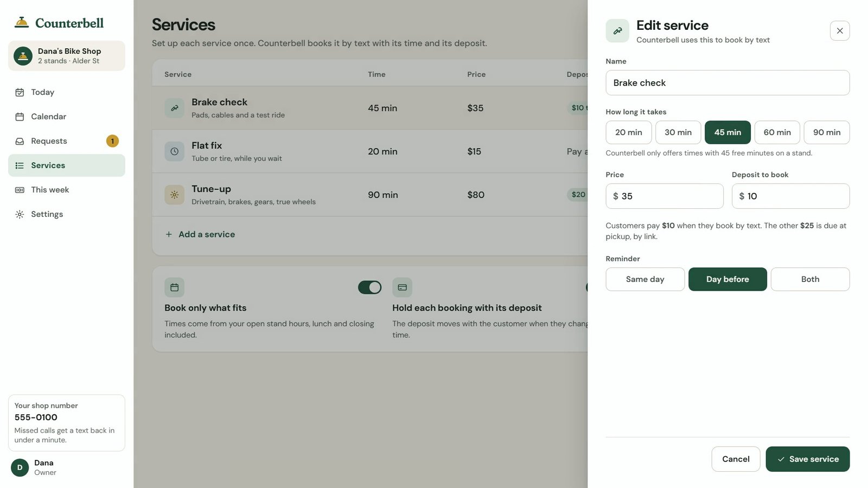Select the 30 min duration option

(x=678, y=132)
